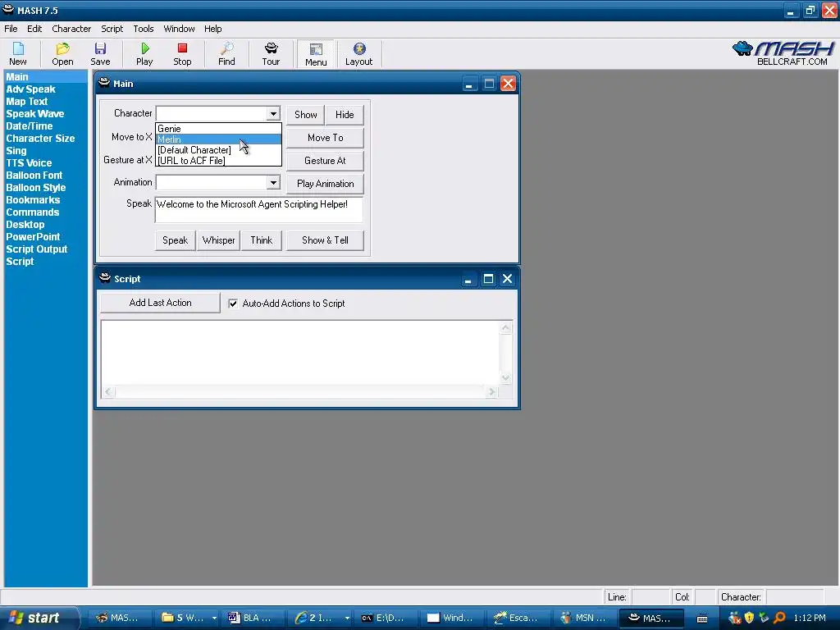This screenshot has height=630, width=840.
Task: Pick [URL to ACF File] option
Action: pos(218,160)
